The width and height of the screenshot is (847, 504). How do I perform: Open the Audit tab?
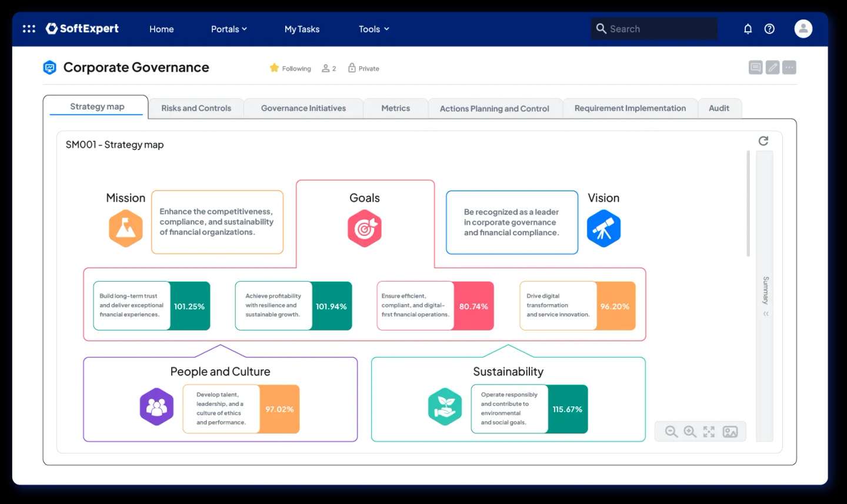click(x=718, y=108)
